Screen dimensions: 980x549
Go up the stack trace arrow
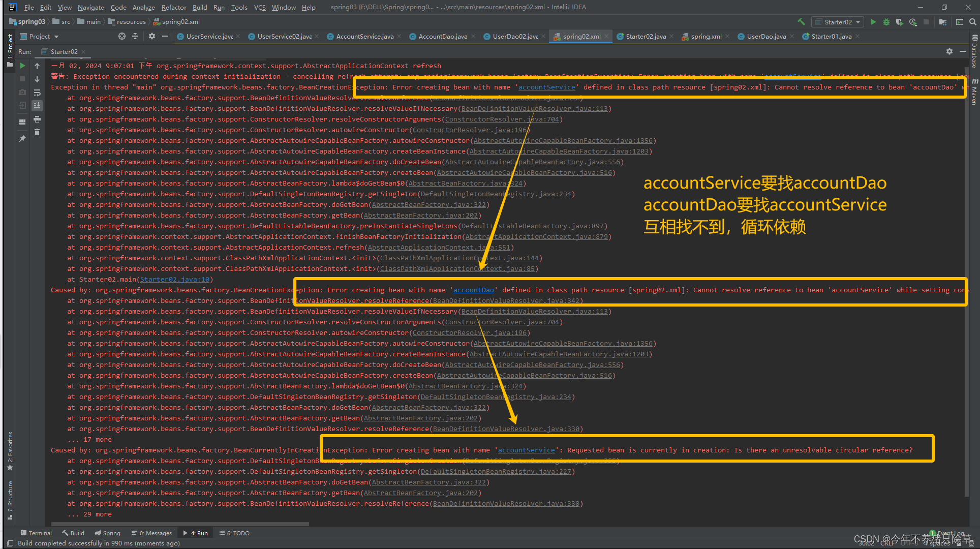click(x=37, y=66)
